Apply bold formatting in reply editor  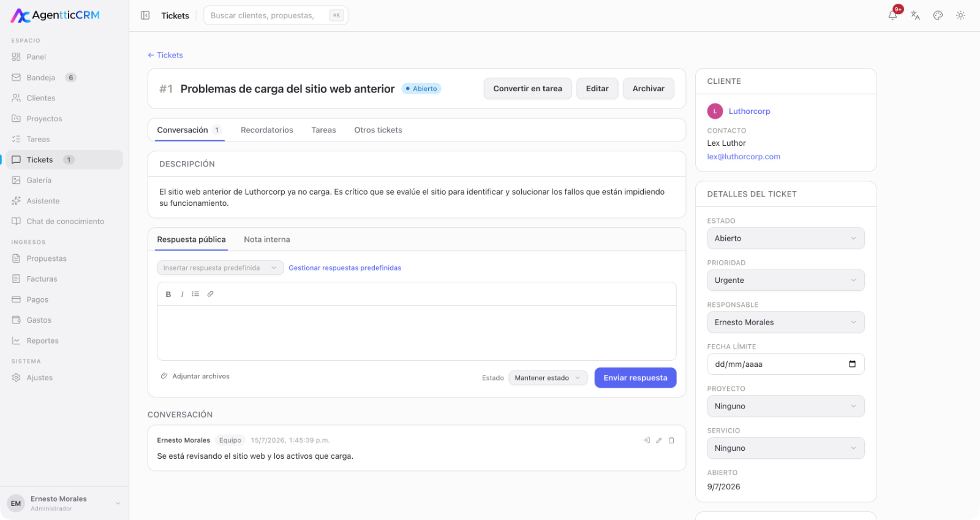168,294
